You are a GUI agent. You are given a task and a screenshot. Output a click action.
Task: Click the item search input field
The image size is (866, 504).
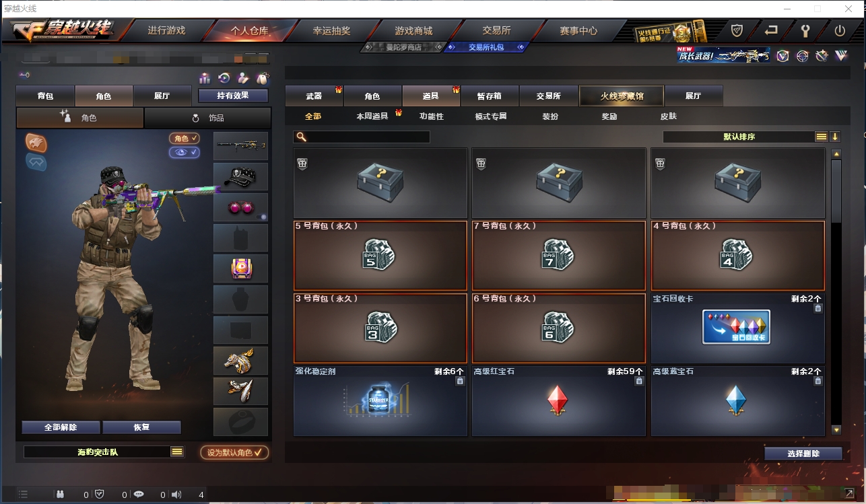[x=362, y=137]
